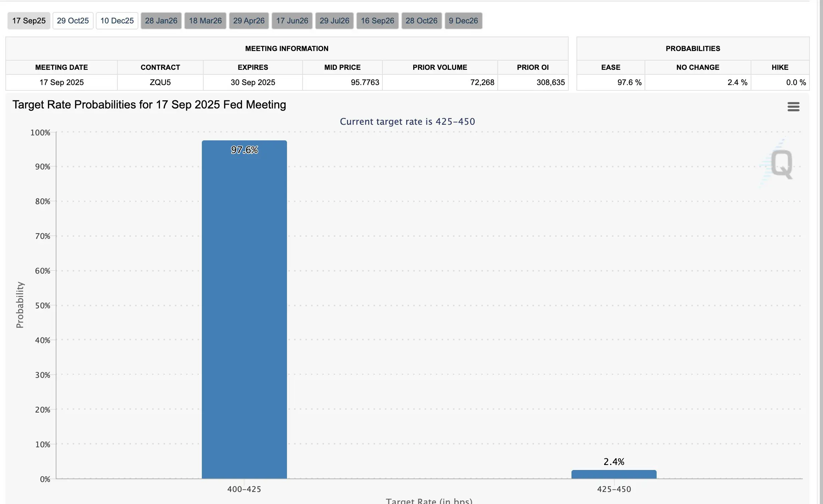823x504 pixels.
Task: Click the small 2.4% bar for 425-450
Action: pyautogui.click(x=614, y=474)
